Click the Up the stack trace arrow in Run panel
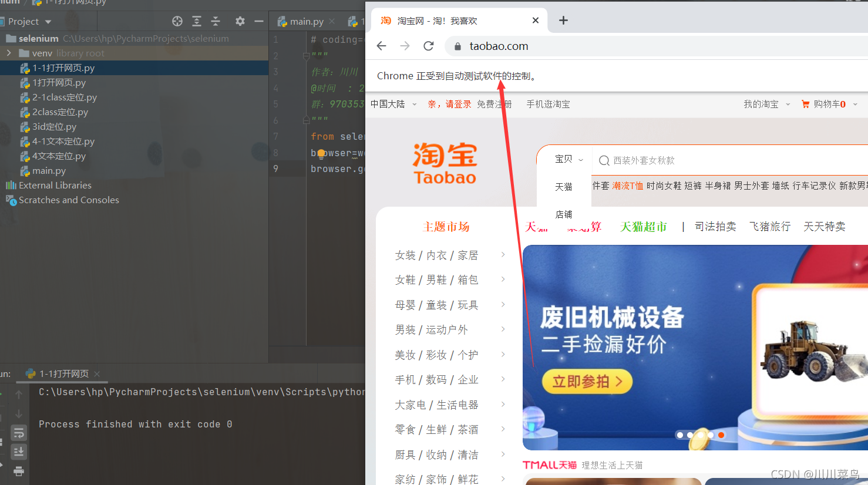 tap(19, 395)
